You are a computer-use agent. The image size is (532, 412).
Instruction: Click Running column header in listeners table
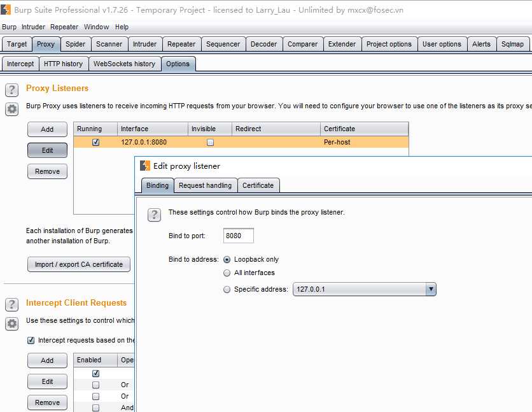coord(95,129)
